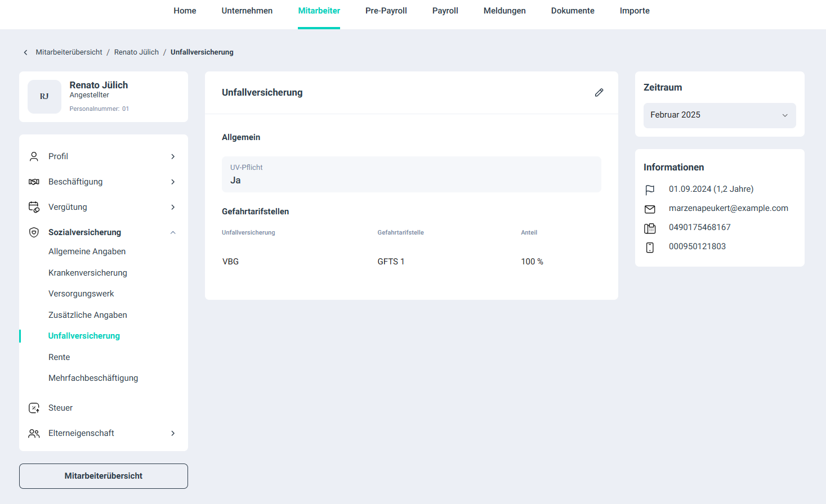This screenshot has width=826, height=504.
Task: Open Mehrfachbeschäftigung in the sidebar
Action: tap(93, 378)
